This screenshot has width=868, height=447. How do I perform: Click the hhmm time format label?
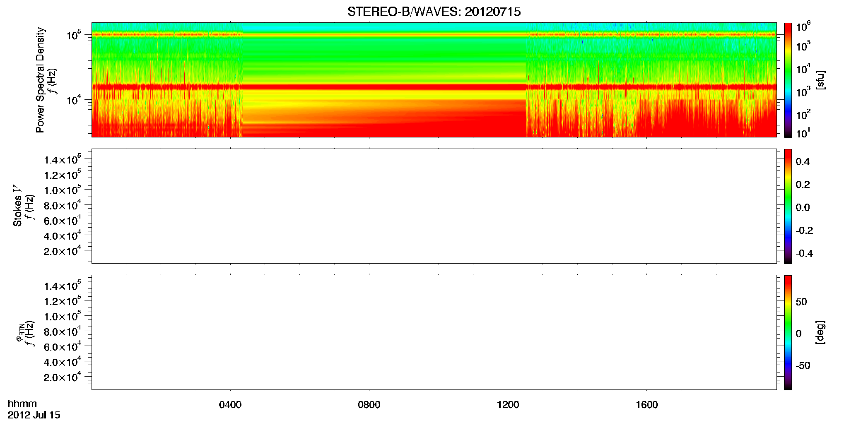(x=22, y=404)
